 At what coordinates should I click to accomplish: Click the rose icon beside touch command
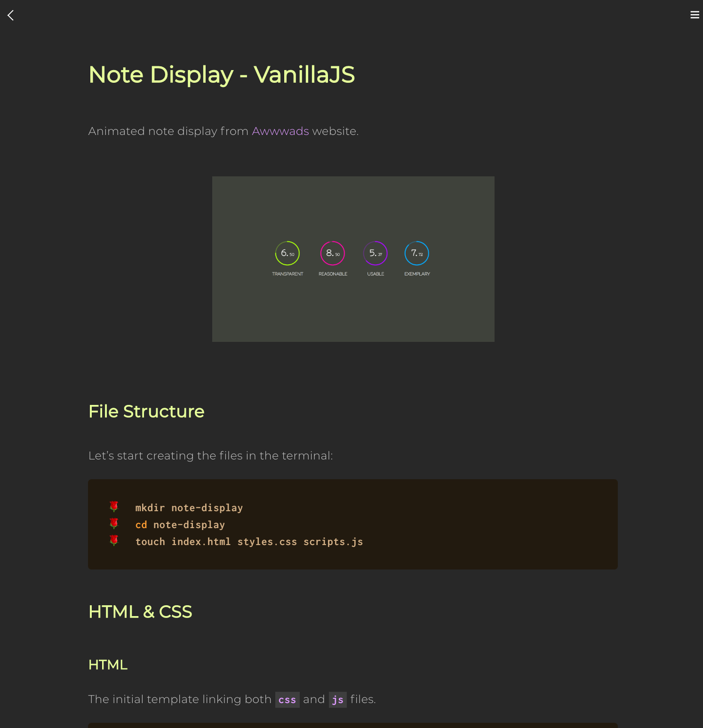tap(114, 540)
